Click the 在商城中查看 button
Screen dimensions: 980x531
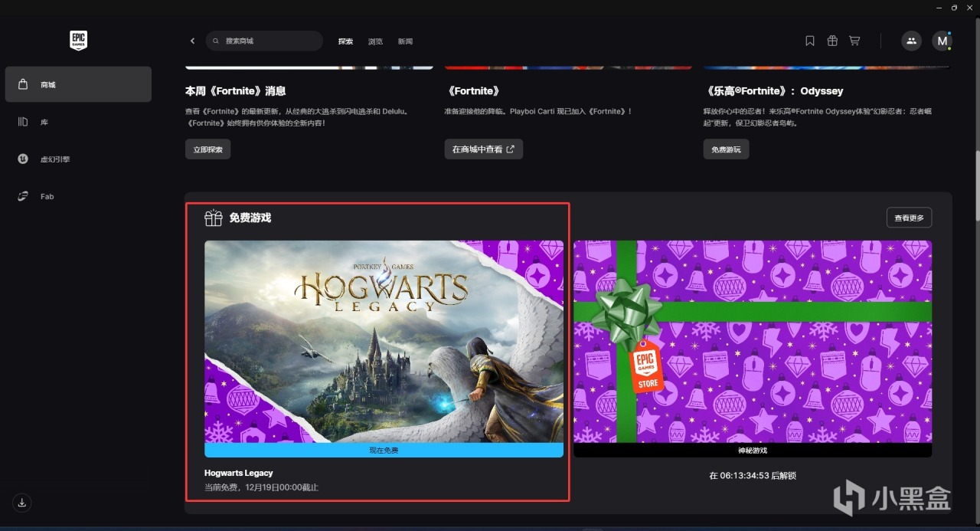pyautogui.click(x=483, y=149)
